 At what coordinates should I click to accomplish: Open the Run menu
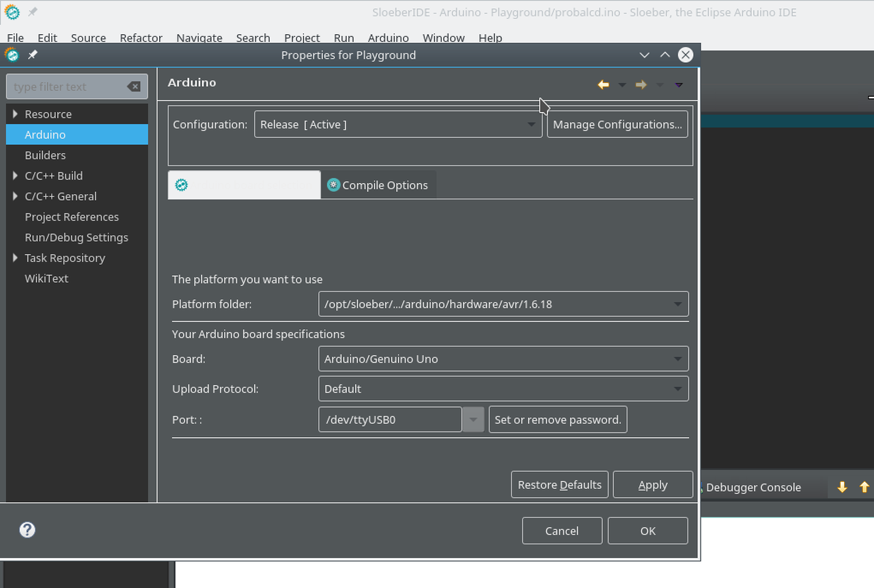point(343,38)
